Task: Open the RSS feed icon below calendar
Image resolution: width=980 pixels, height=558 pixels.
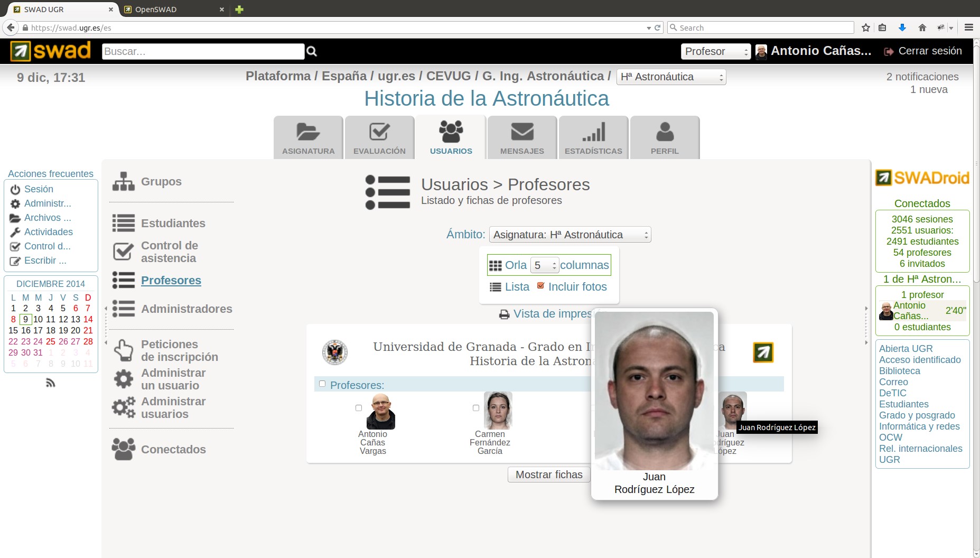Action: click(x=51, y=383)
